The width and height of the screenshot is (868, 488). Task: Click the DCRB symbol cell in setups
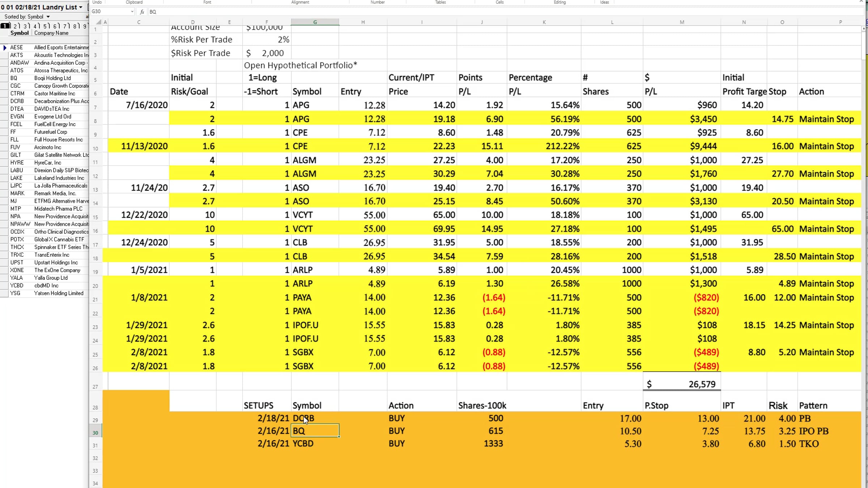point(315,418)
